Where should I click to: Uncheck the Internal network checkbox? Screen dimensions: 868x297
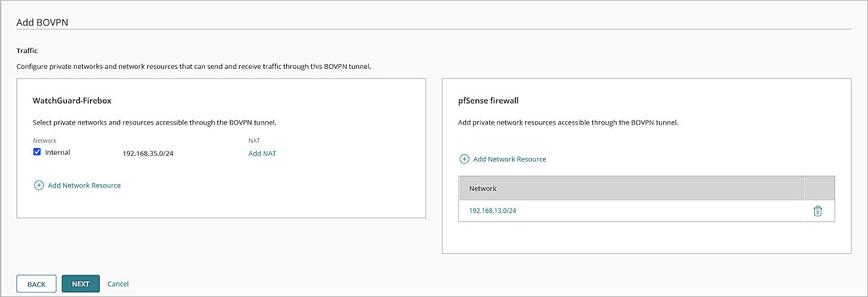[37, 153]
